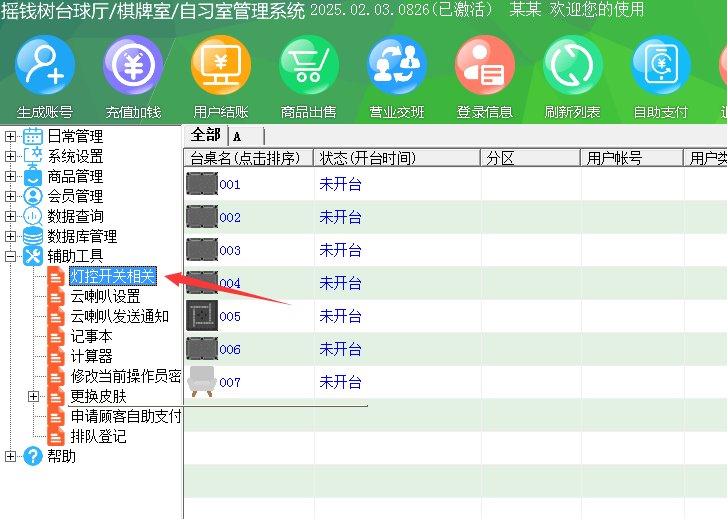
Task: Expand the 系统设置 tree node
Action: coord(10,156)
